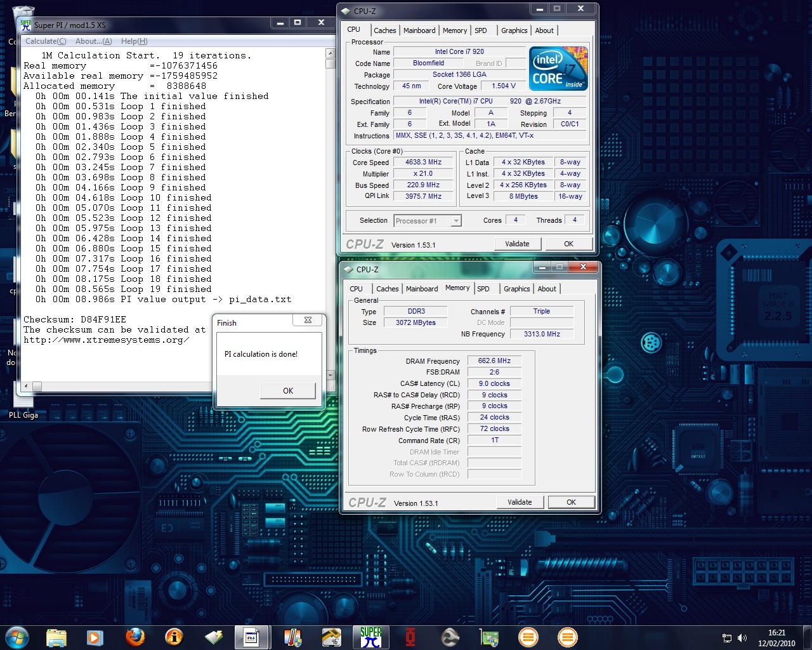Open Windows Explorer from the taskbar
This screenshot has width=812, height=650.
click(x=56, y=637)
